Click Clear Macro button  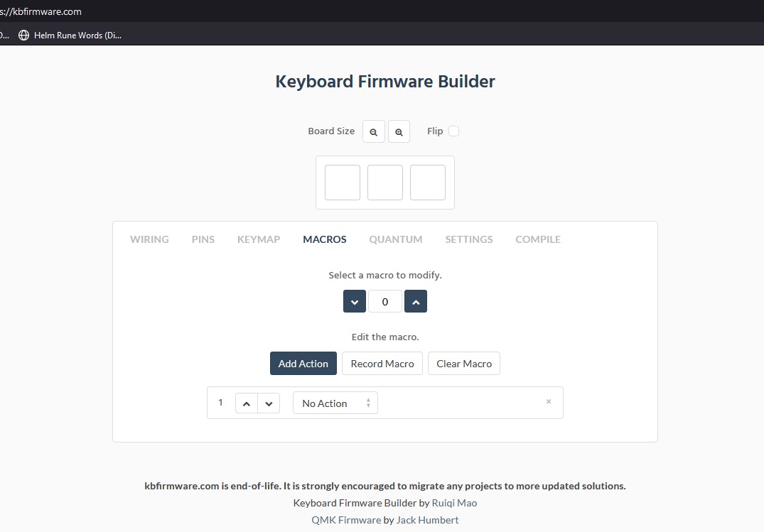click(464, 364)
